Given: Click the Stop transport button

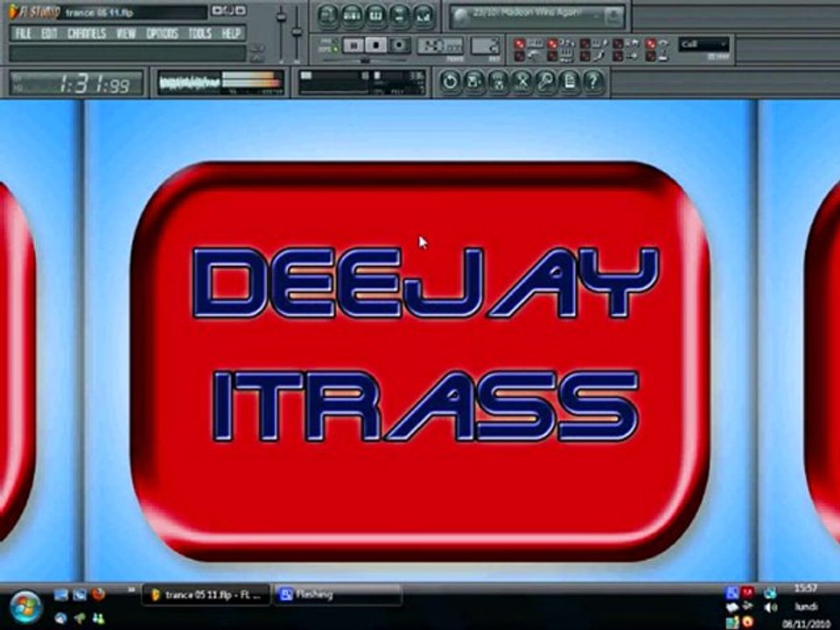Looking at the screenshot, I should tap(376, 45).
